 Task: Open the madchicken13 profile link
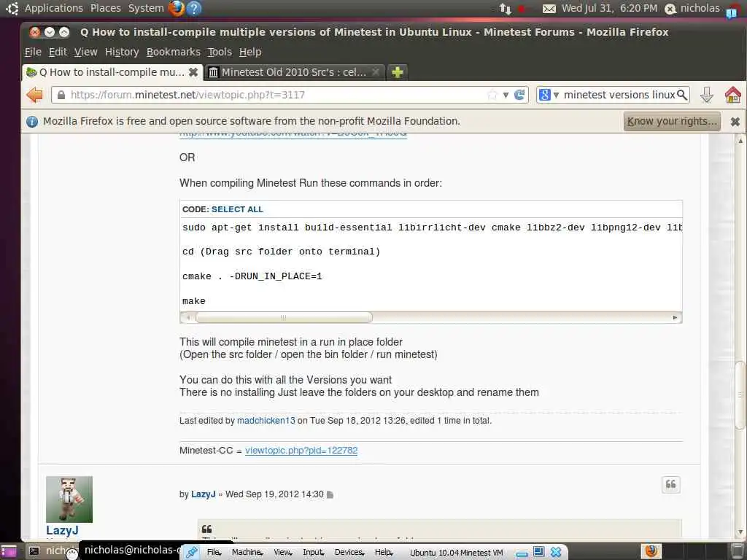(x=266, y=421)
